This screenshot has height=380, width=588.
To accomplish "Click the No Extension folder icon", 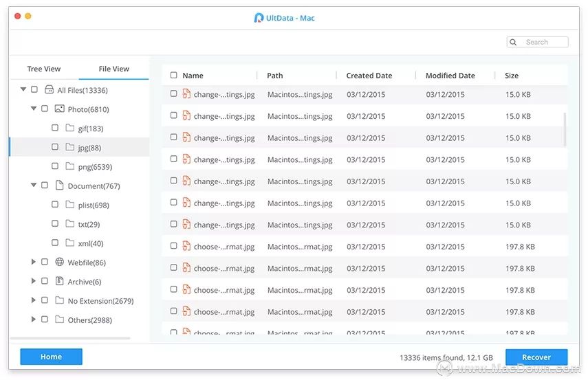I will 59,300.
